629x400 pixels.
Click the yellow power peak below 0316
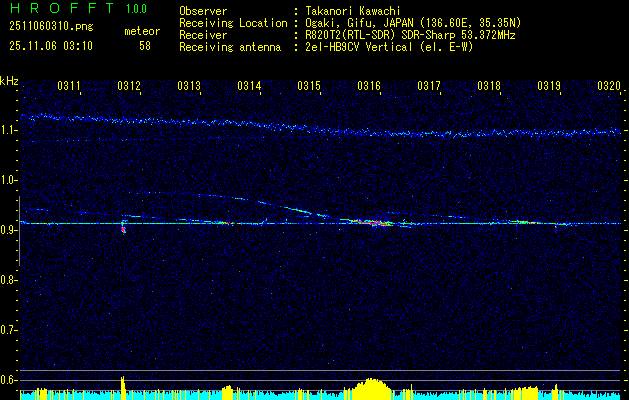373,386
